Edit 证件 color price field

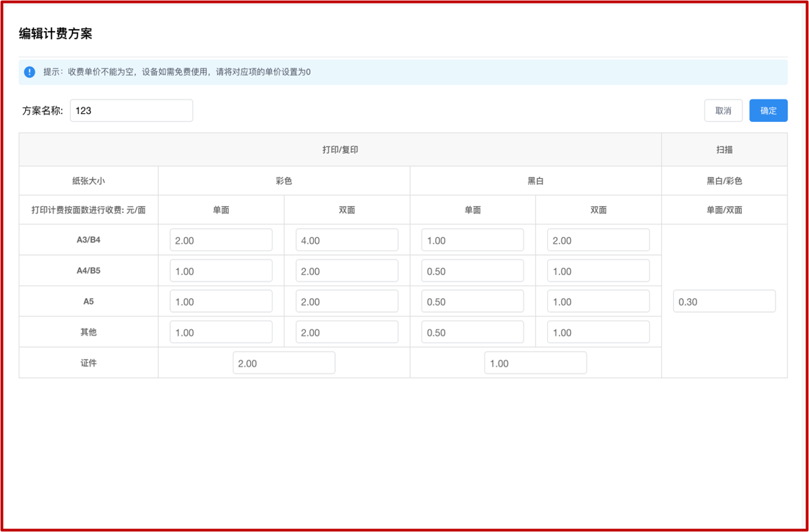[x=283, y=363]
